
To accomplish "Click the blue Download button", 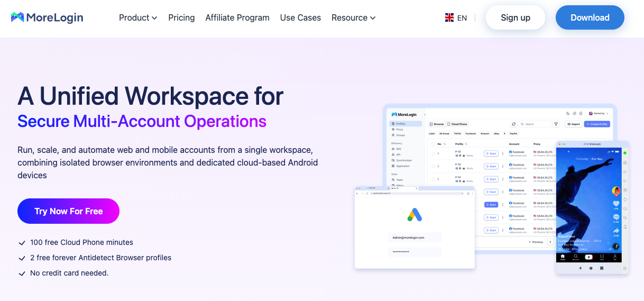I will click(590, 17).
